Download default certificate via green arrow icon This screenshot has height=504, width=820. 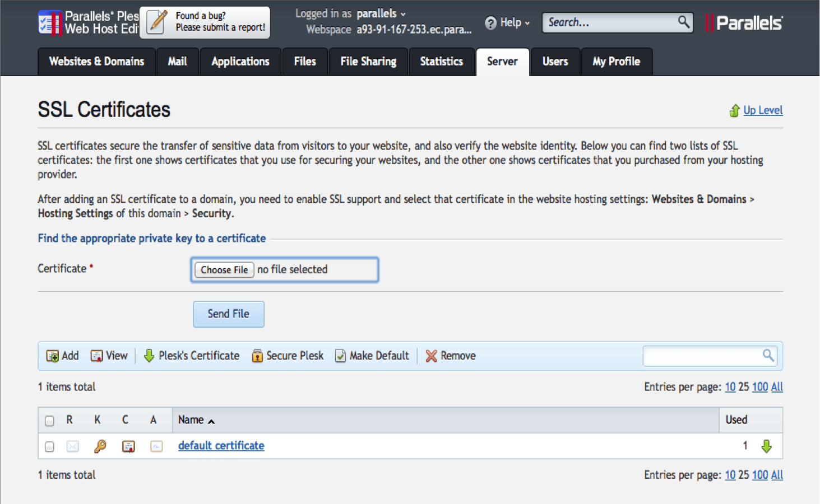[x=766, y=446]
